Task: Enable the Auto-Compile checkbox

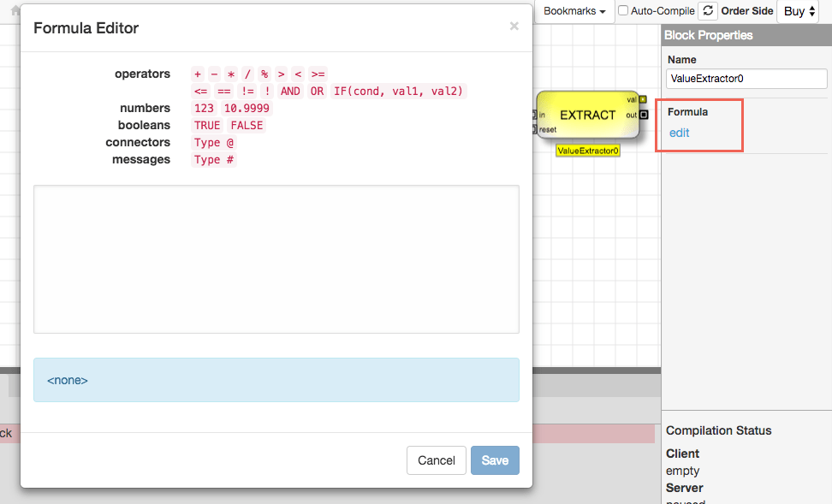Action: (x=623, y=10)
